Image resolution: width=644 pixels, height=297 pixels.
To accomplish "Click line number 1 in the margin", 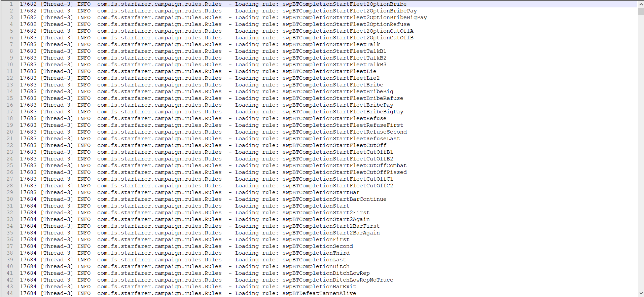I will point(11,4).
